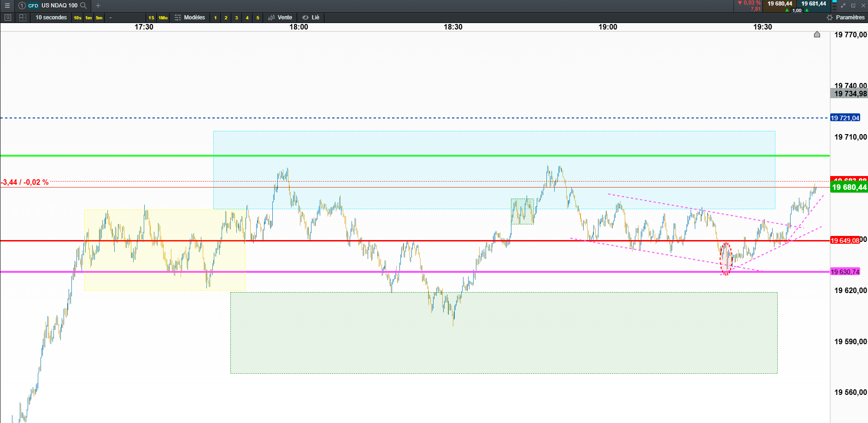Open the Vente chart style dropdown
The height and width of the screenshot is (423, 868).
pyautogui.click(x=280, y=18)
